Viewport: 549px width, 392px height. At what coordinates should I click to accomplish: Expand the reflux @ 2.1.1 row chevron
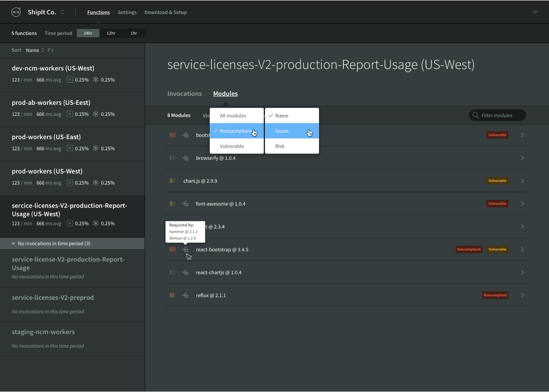pos(522,295)
